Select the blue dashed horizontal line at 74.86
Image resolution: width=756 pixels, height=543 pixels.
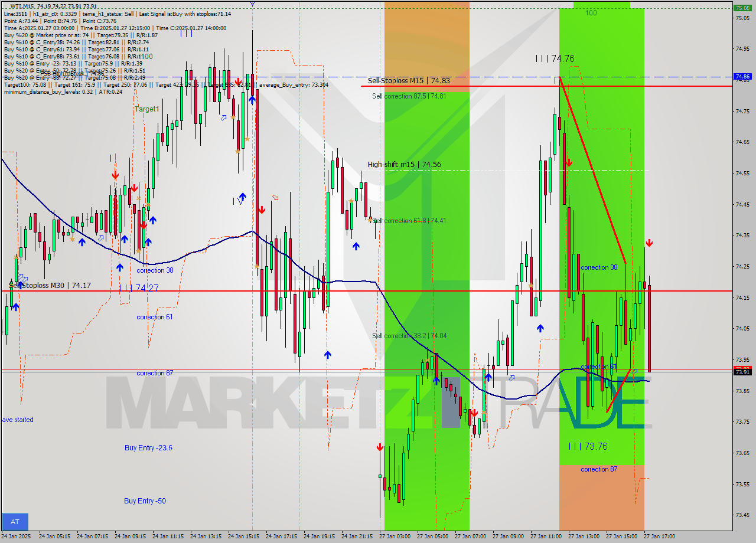click(366, 77)
